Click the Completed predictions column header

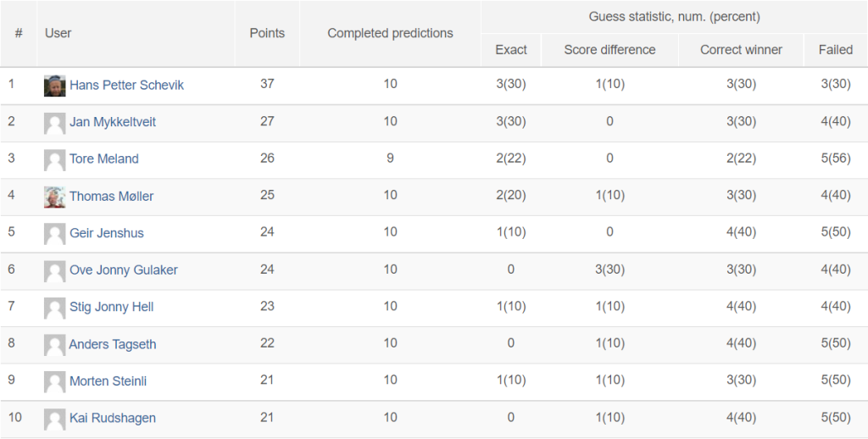tap(390, 33)
